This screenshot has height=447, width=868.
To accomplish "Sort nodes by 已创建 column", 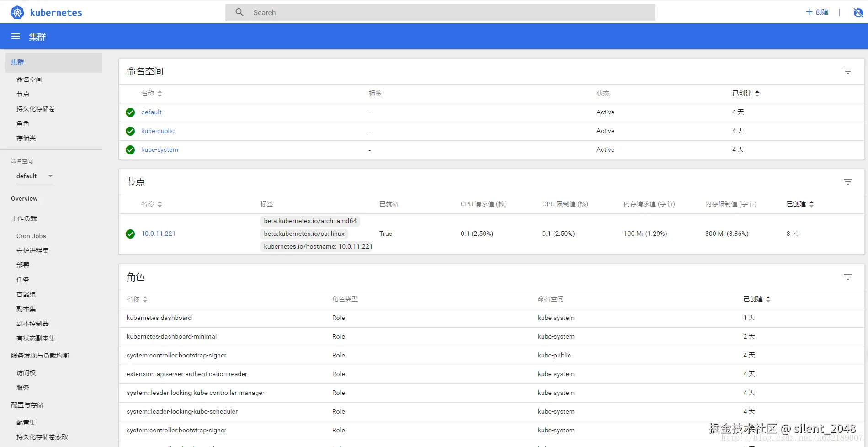I will (x=800, y=204).
